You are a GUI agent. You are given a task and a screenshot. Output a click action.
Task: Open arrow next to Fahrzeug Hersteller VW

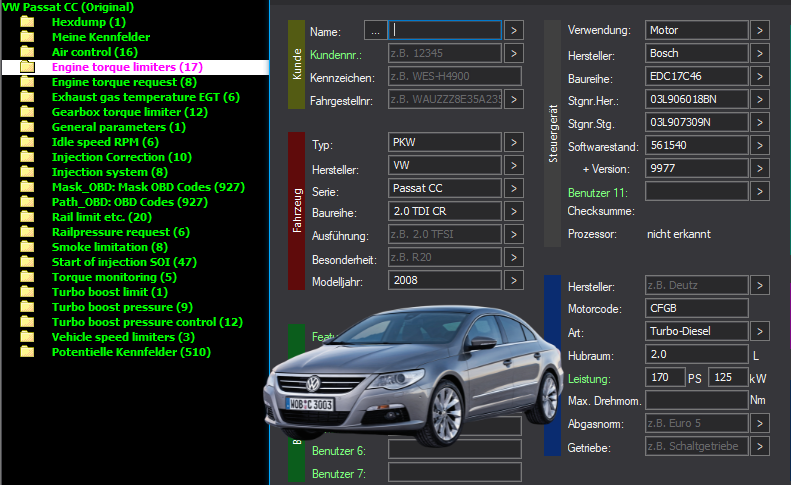click(514, 166)
